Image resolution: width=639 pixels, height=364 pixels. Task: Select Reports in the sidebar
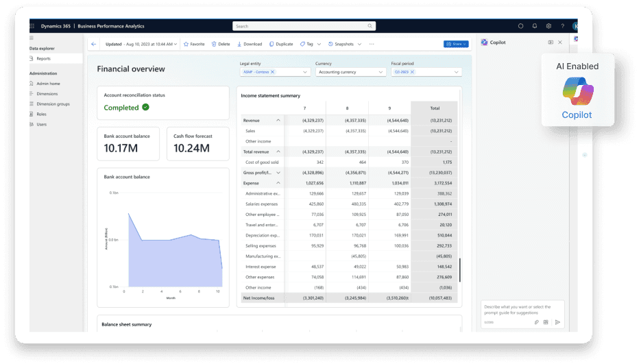[x=43, y=59]
